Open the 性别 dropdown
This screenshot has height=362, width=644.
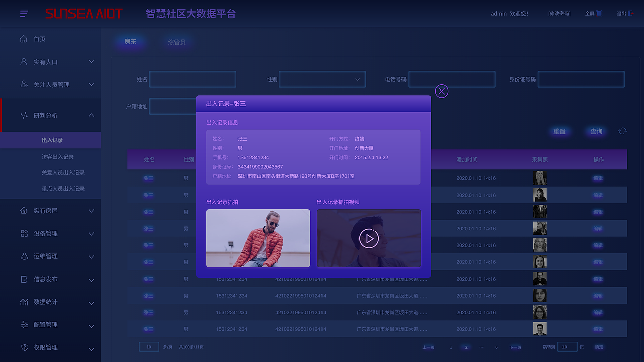(323, 79)
